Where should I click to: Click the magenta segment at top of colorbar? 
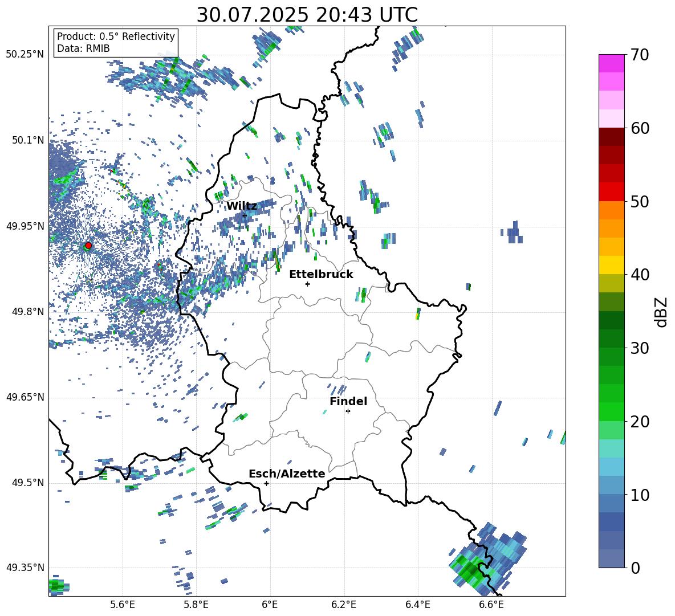[611, 63]
